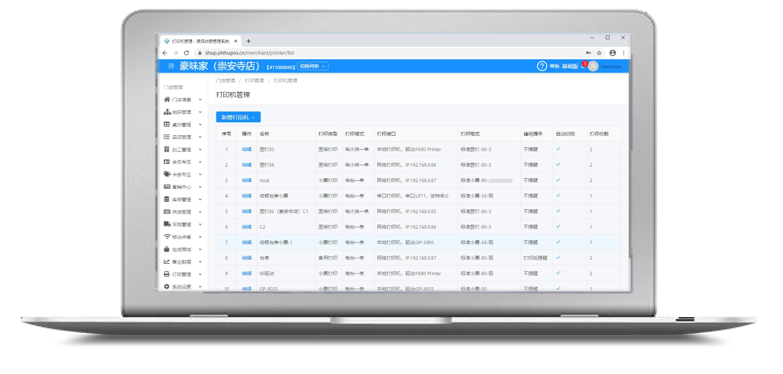Click the user avatar in the header
The height and width of the screenshot is (374, 783).
(x=593, y=66)
